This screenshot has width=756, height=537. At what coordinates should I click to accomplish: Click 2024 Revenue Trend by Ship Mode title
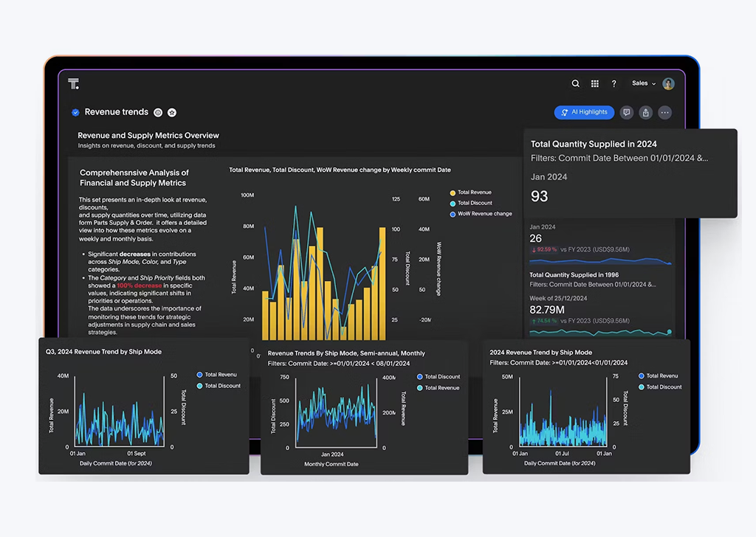[x=540, y=353]
